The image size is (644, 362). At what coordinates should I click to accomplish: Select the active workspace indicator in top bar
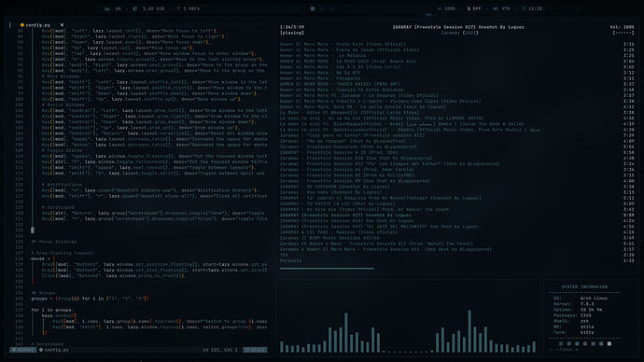[x=313, y=8]
